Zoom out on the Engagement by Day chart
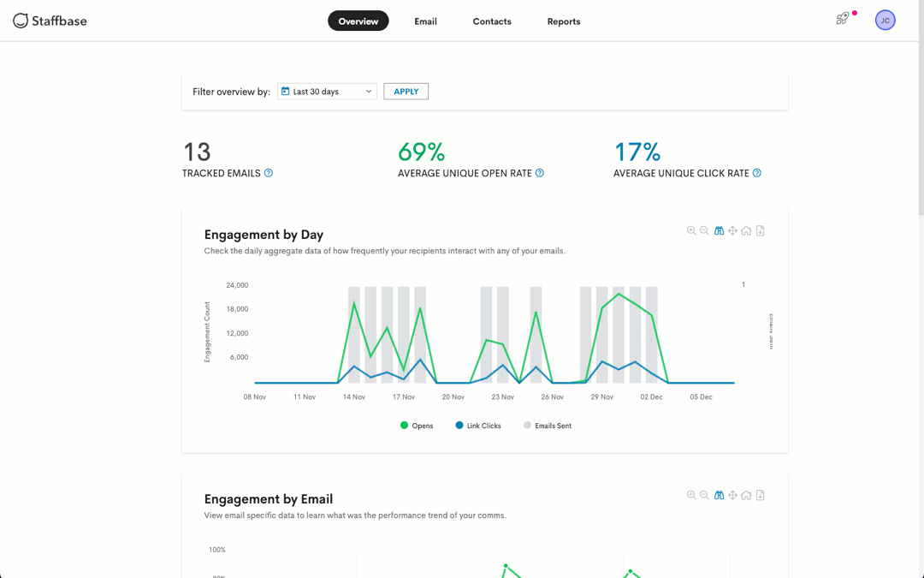This screenshot has height=578, width=924. [x=704, y=230]
